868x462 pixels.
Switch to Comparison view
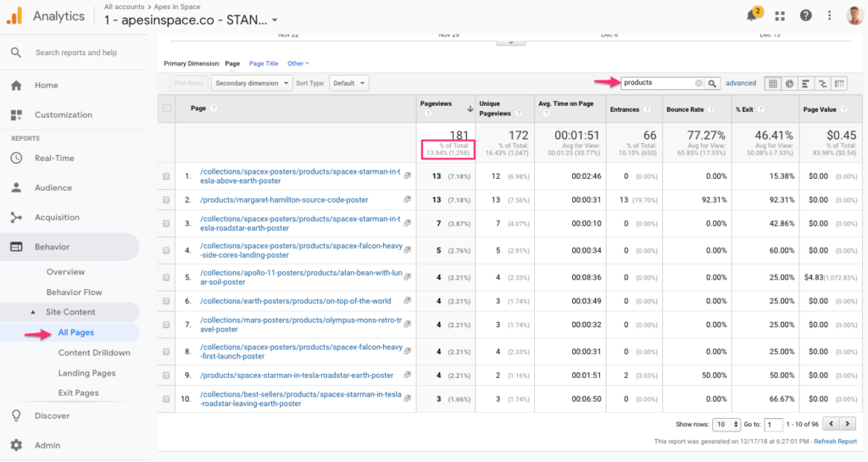point(822,84)
